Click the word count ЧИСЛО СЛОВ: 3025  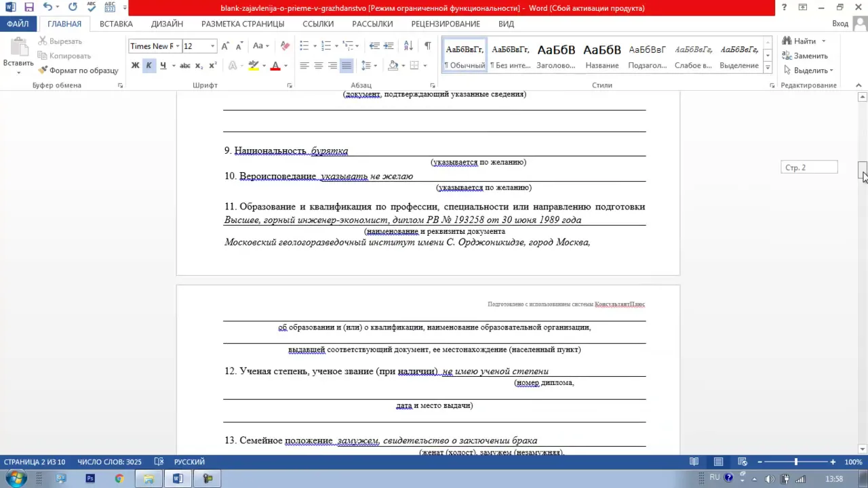(109, 462)
